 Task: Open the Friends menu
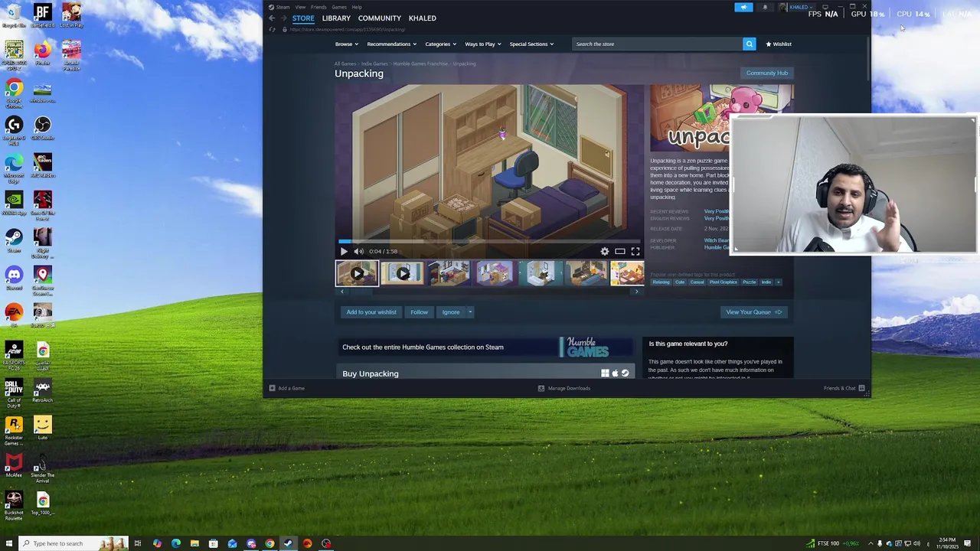[318, 7]
